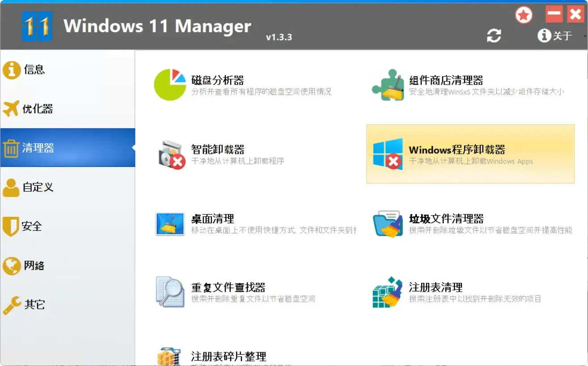This screenshot has height=366, width=588.
Task: Go to the 安全 sidebar section
Action: (31, 226)
